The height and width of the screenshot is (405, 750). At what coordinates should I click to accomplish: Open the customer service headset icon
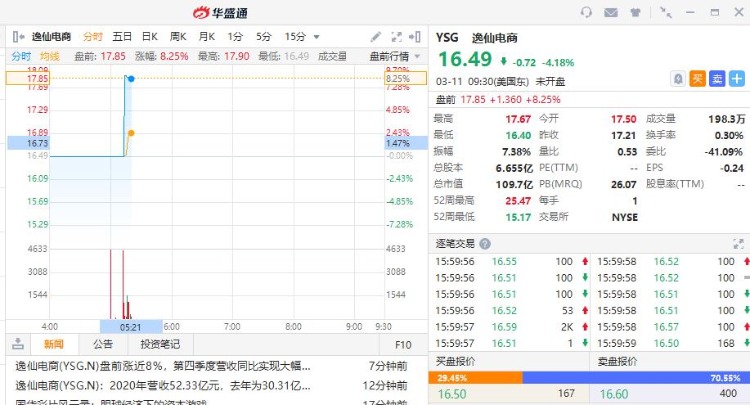point(586,12)
